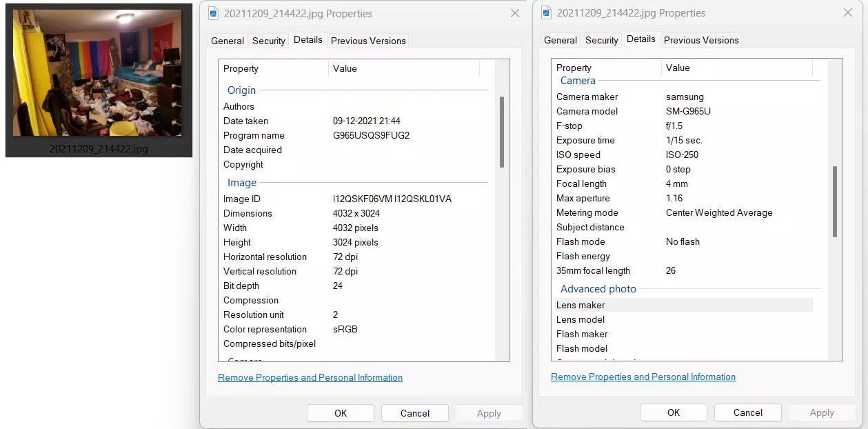Click the scrollbar thumb in the right details list
Image resolution: width=868 pixels, height=429 pixels.
(835, 201)
